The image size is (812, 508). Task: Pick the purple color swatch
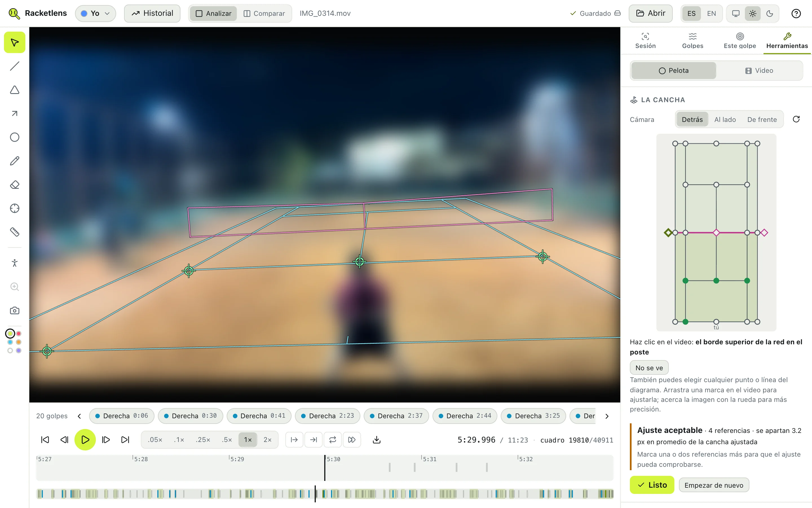point(19,351)
